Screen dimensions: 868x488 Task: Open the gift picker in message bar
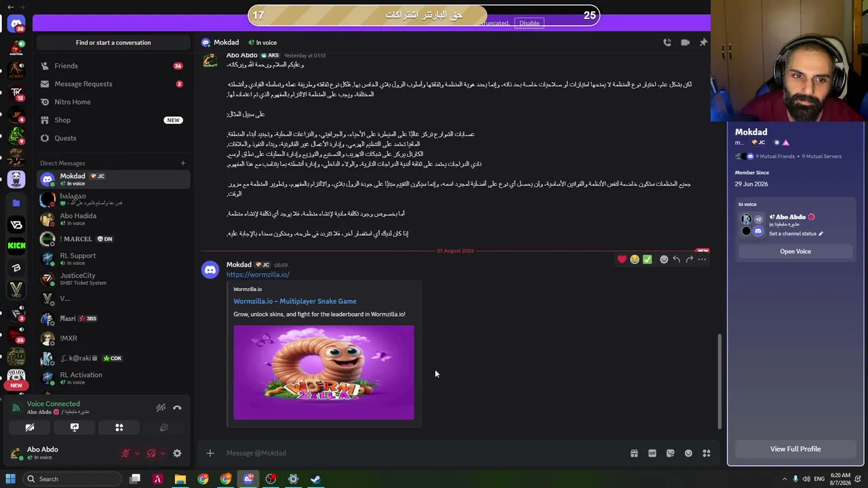tap(634, 453)
